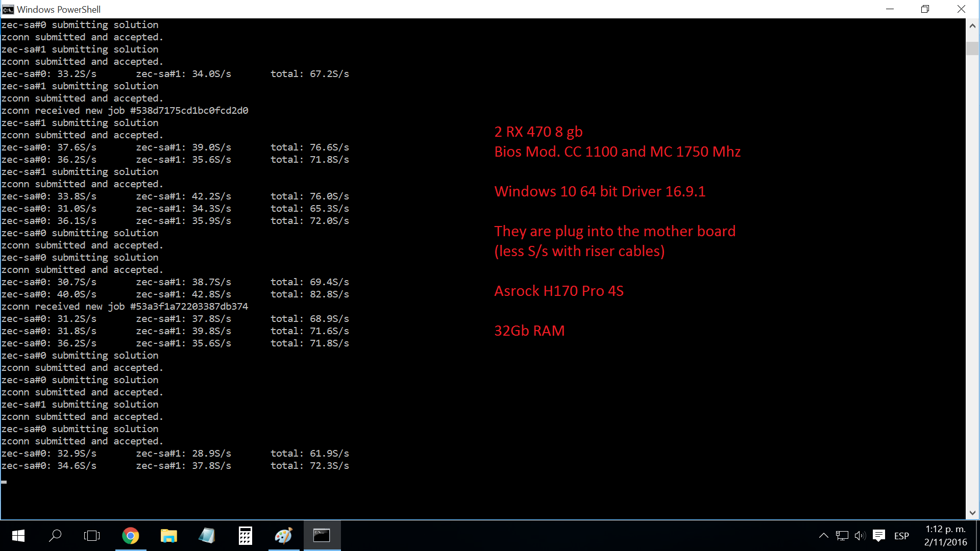Viewport: 980px width, 551px height.
Task: Launch Google Chrome from the taskbar
Action: coord(131,536)
